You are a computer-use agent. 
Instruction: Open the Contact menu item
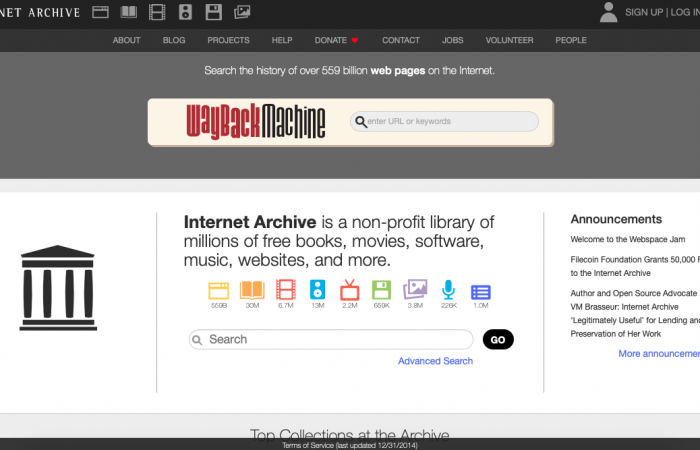click(401, 40)
